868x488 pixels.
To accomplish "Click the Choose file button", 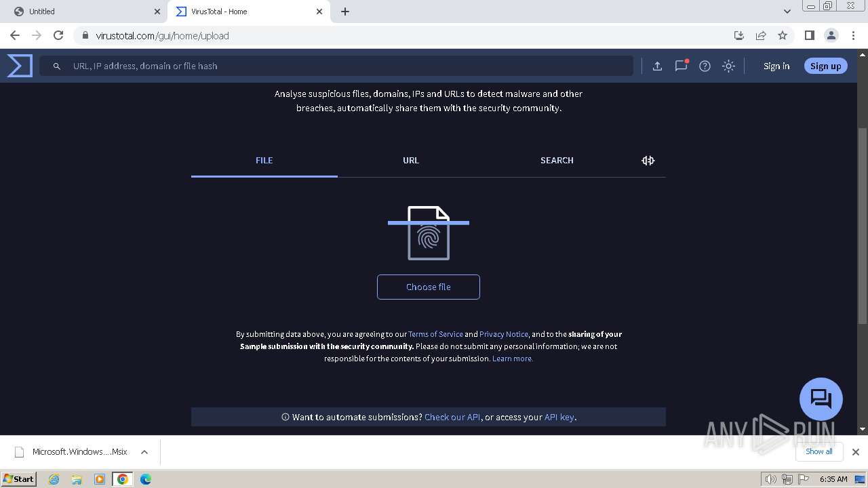I will 429,287.
